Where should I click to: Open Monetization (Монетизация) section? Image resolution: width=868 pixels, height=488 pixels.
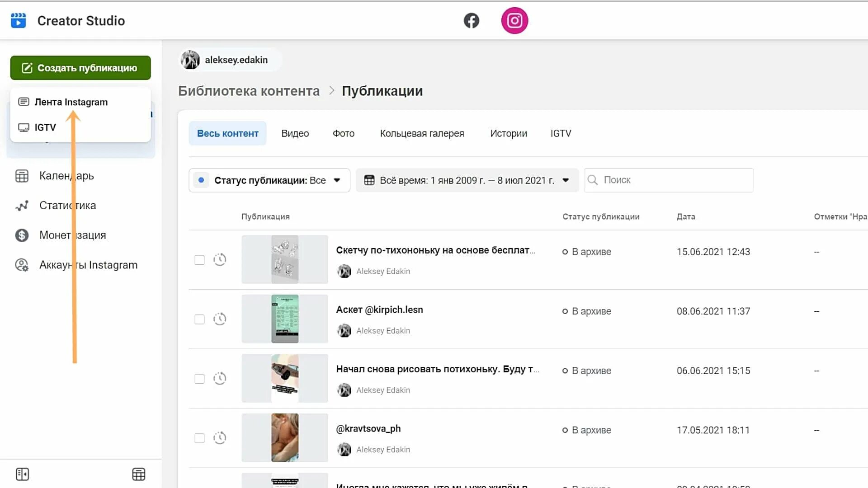tap(72, 235)
